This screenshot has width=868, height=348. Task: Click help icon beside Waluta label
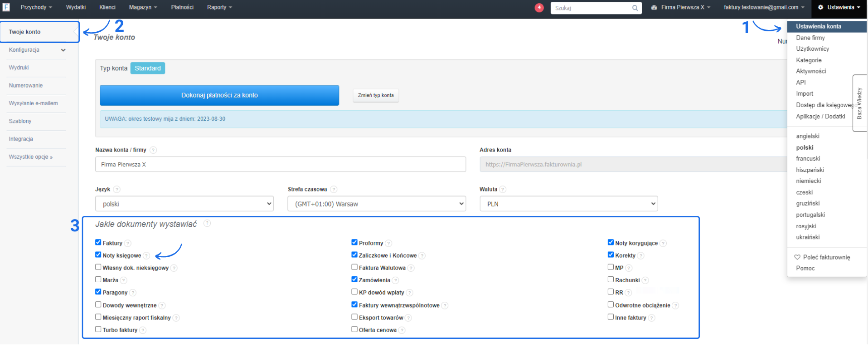click(503, 190)
